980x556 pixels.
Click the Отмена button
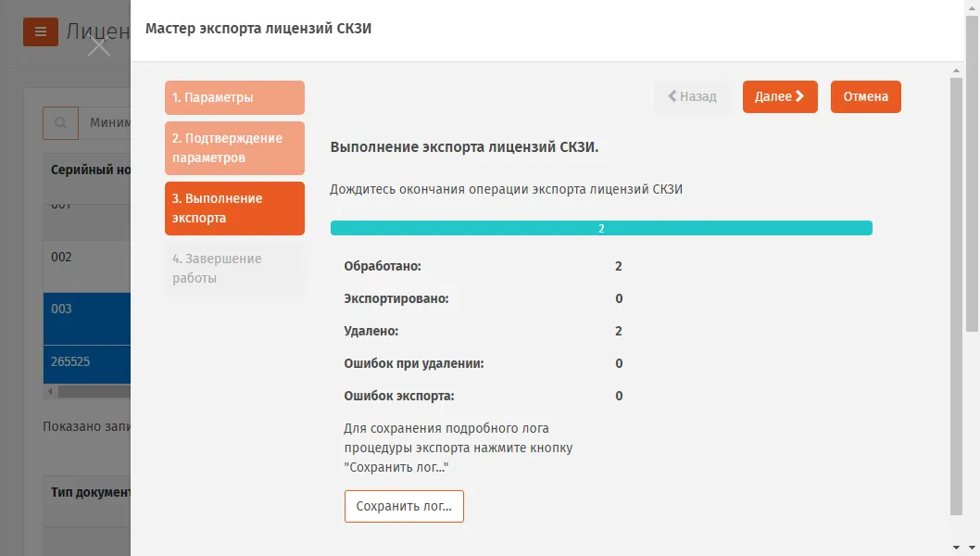866,97
